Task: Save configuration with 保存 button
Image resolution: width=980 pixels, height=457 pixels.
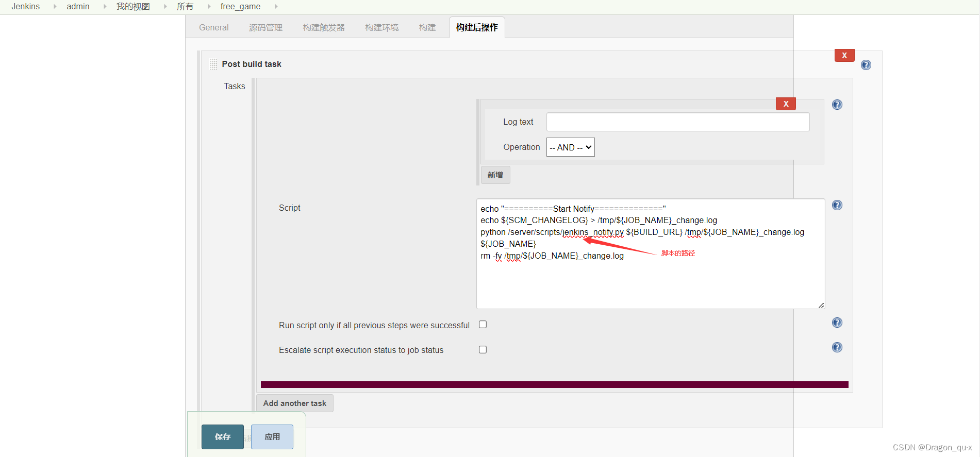Action: tap(223, 437)
